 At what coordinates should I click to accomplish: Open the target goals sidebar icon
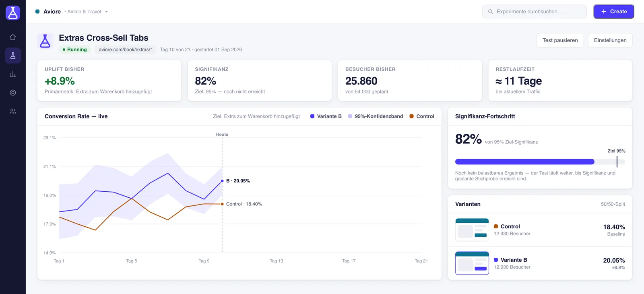pos(13,93)
